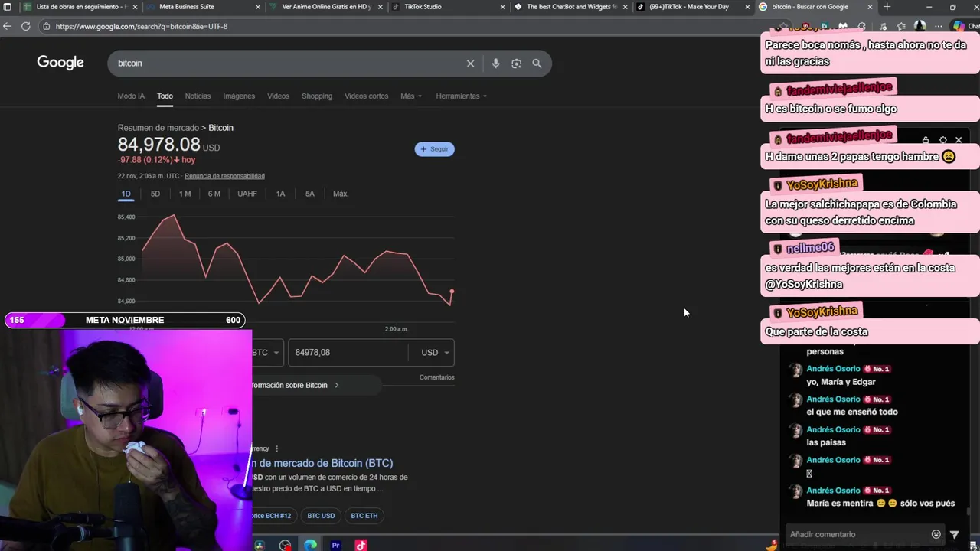980x551 pixels.
Task: Switch to Shopping results tab
Action: [x=317, y=96]
